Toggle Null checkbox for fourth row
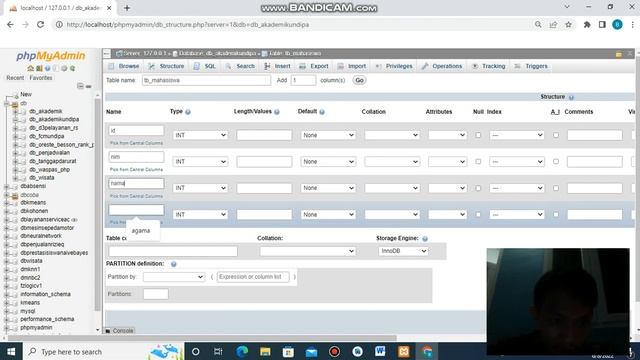 (x=478, y=214)
